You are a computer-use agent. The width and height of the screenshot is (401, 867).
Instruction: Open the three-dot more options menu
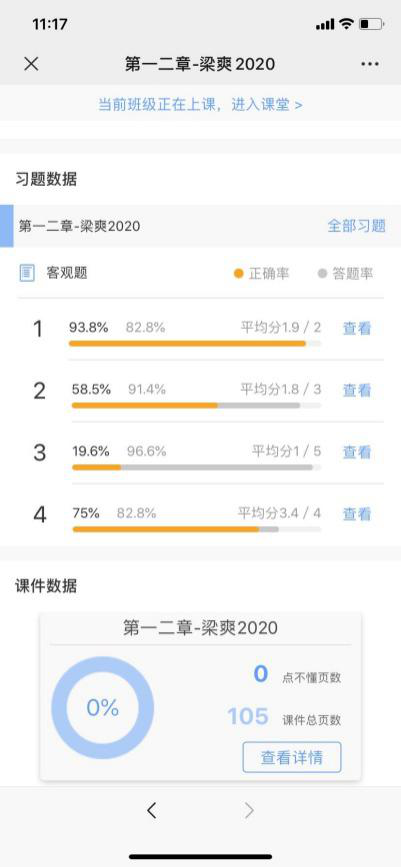[x=370, y=64]
